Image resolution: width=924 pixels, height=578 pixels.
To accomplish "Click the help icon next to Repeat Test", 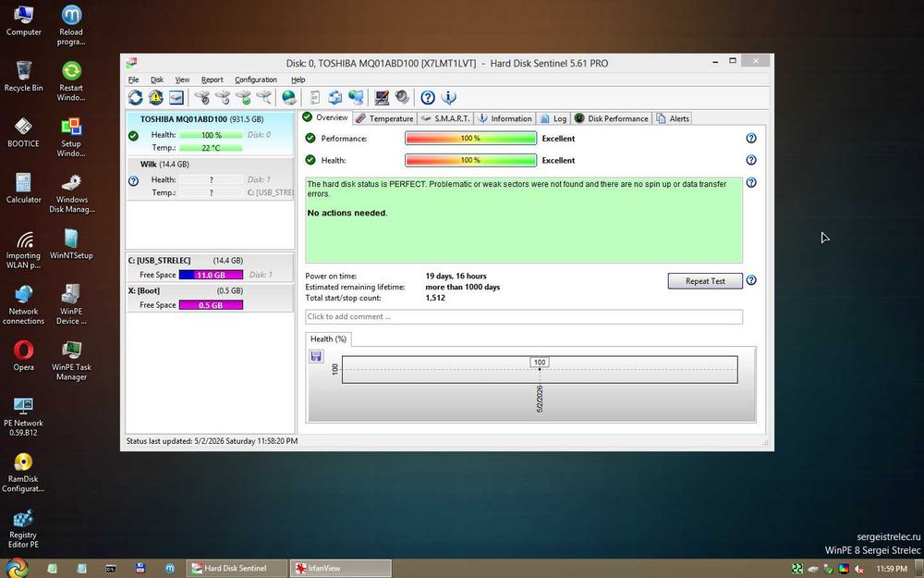I will [751, 280].
